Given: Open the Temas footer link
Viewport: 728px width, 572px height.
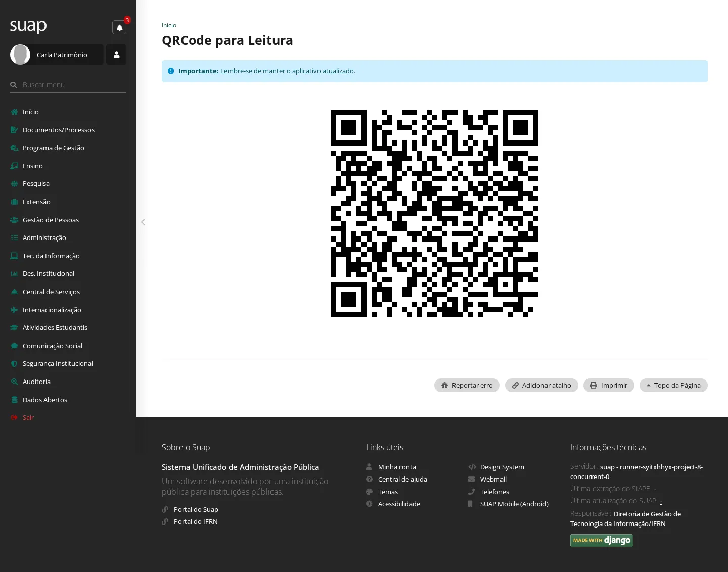Looking at the screenshot, I should click(388, 492).
